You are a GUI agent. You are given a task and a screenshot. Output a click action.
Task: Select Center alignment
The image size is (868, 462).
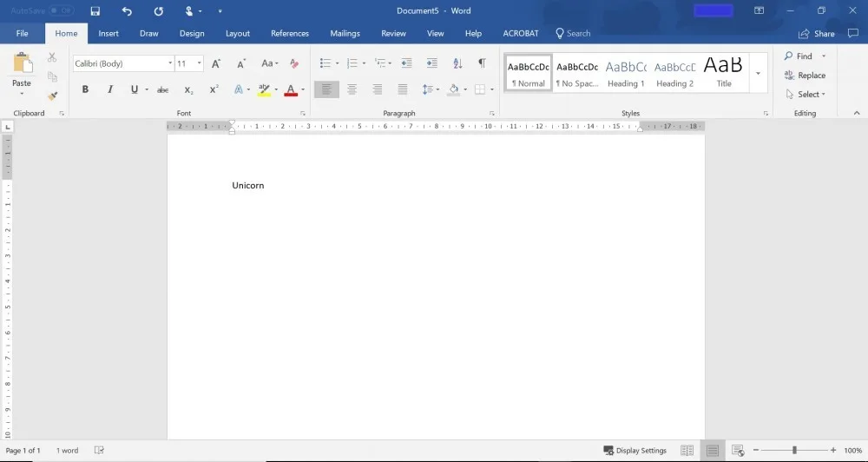click(x=352, y=89)
